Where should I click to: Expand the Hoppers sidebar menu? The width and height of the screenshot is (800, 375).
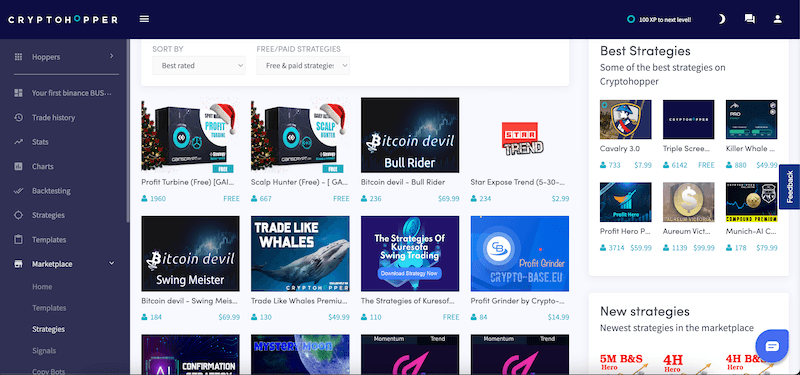[x=64, y=57]
